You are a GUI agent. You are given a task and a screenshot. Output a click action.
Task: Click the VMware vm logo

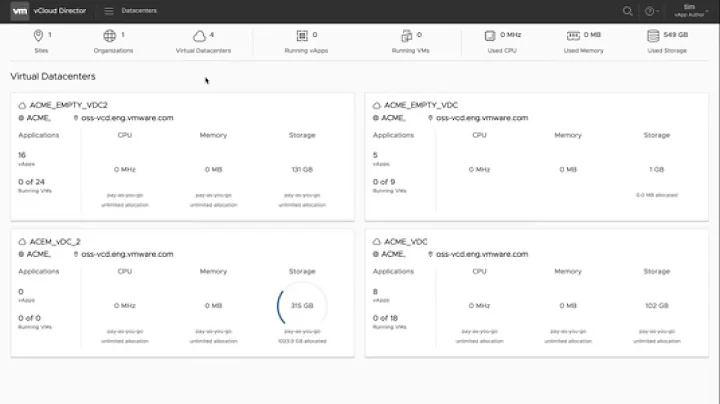(20, 11)
